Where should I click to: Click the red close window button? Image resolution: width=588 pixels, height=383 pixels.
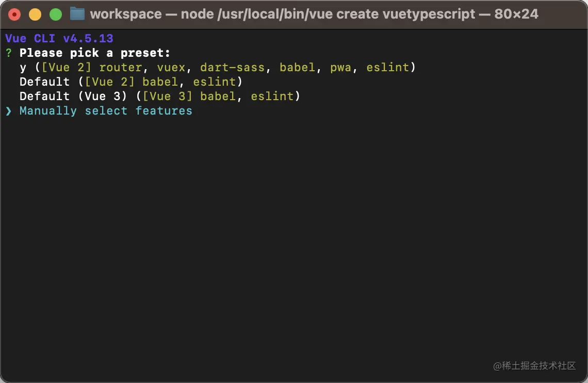[14, 14]
